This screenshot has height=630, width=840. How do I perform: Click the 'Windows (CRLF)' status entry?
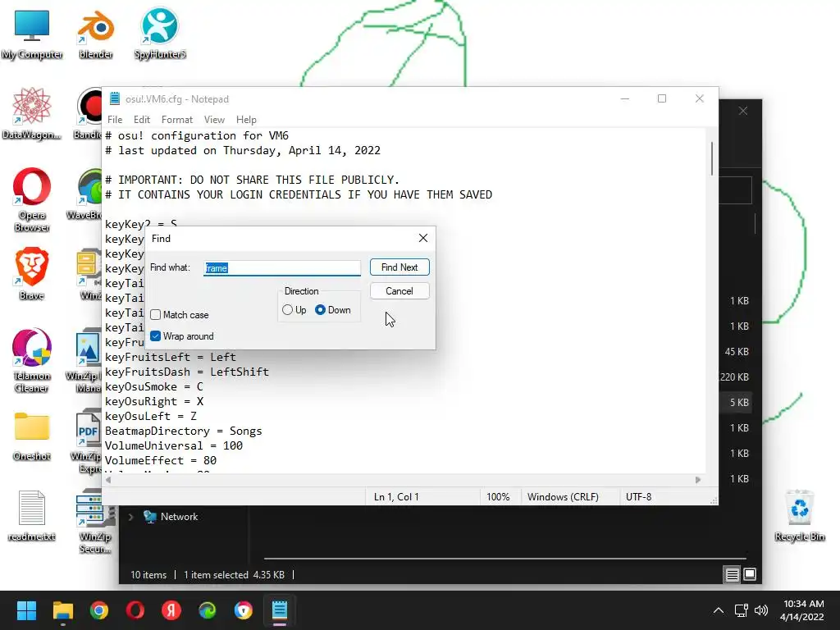563,497
